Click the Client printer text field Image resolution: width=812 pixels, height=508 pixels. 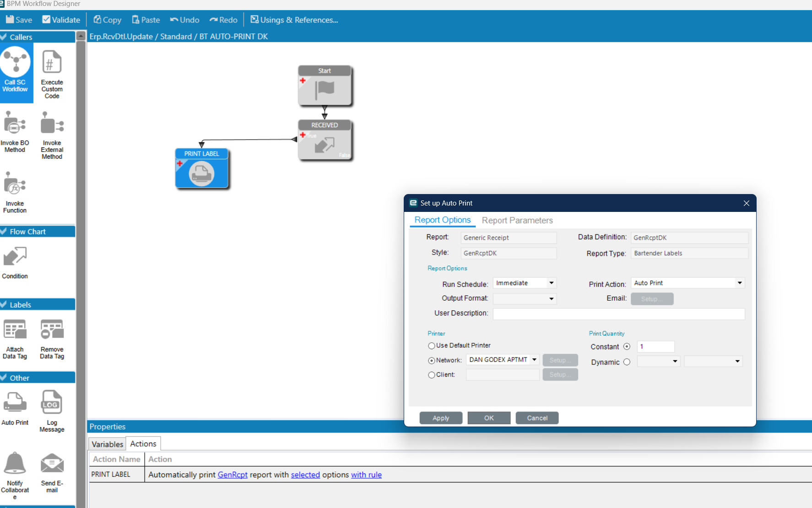(x=503, y=374)
